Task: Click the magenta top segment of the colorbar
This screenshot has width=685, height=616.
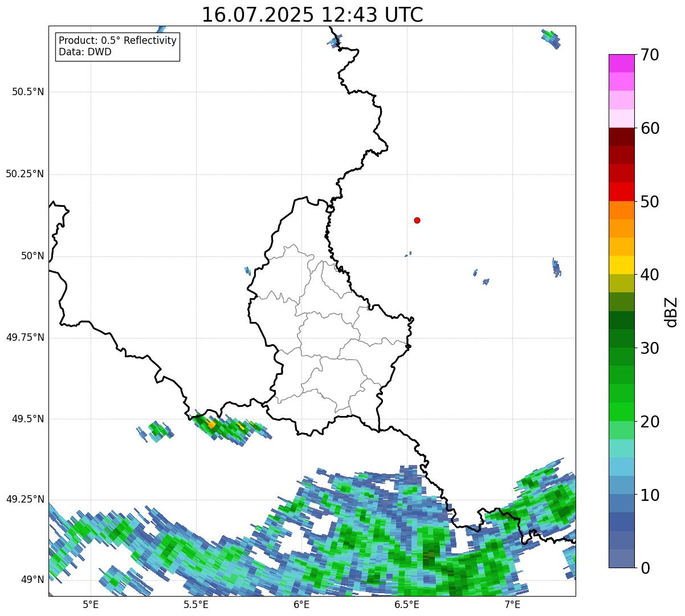Action: click(621, 63)
